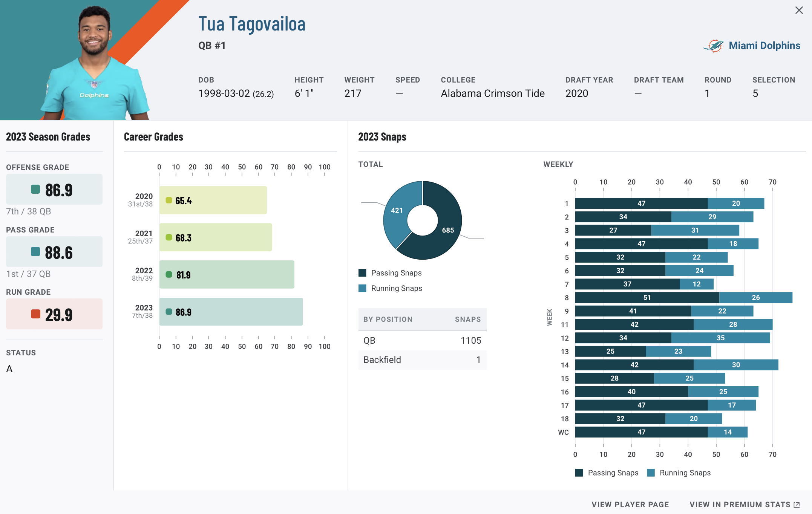Click View Player Page link
The image size is (812, 514).
click(630, 504)
